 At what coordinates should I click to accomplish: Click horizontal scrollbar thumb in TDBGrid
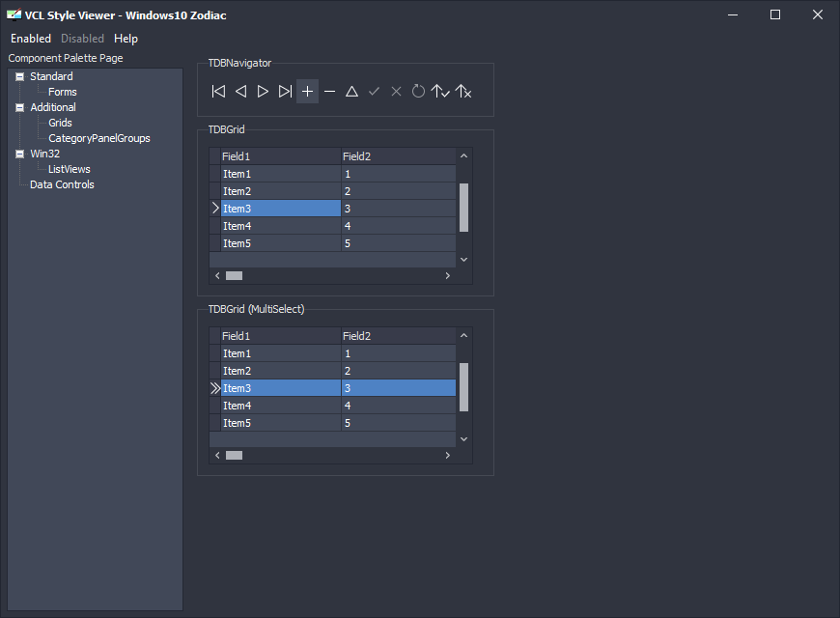point(234,275)
